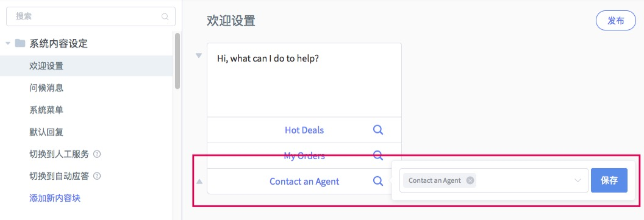Click the search icon in sidebar search box
Viewport: 644px width, 220px height.
(x=165, y=17)
